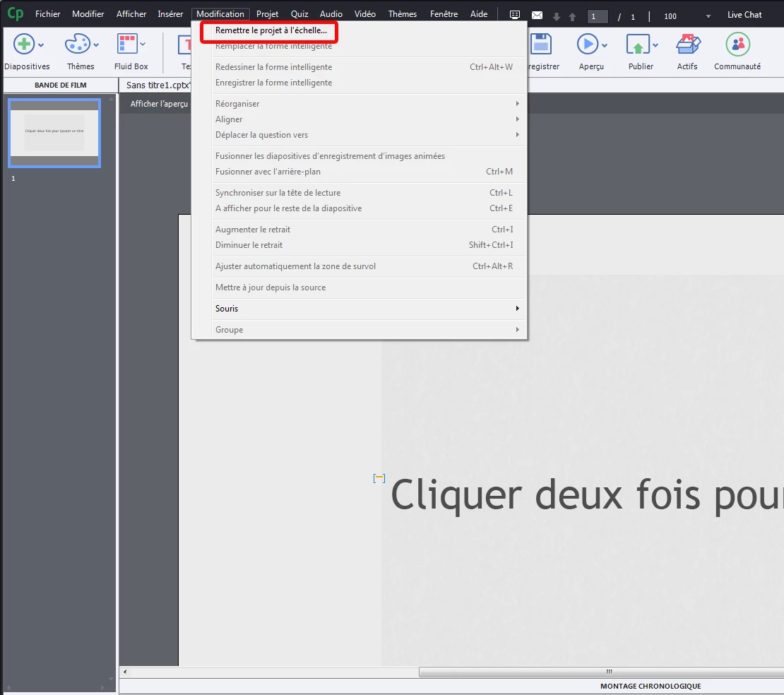Expand the Publier dropdown arrow
This screenshot has height=695, width=784.
coord(655,45)
